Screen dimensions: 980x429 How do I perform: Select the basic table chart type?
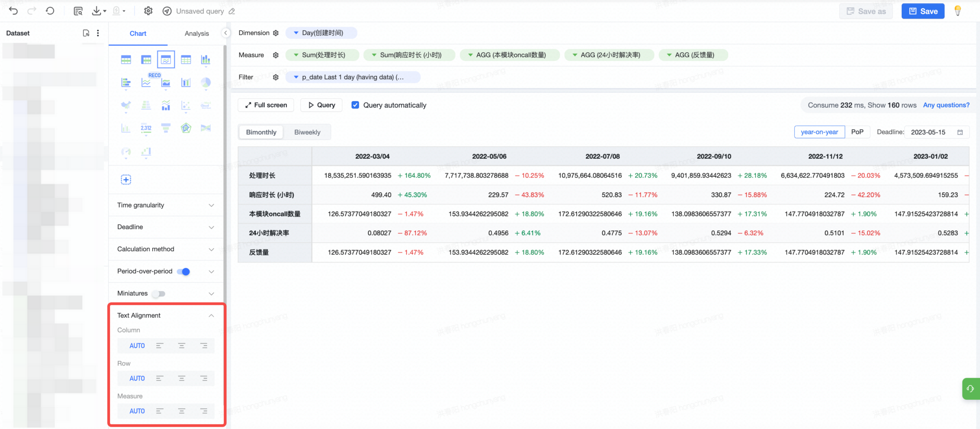126,60
